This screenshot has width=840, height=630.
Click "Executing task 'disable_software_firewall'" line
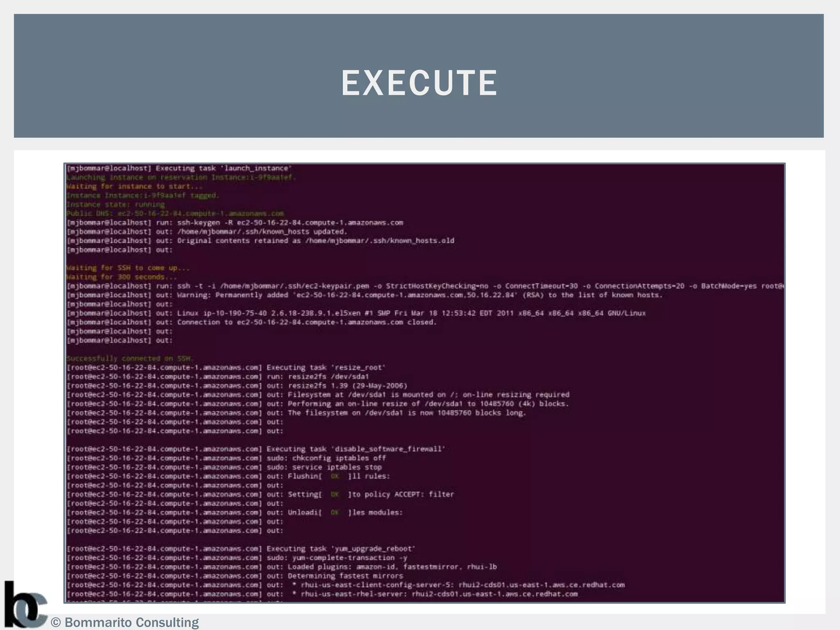[x=256, y=449]
